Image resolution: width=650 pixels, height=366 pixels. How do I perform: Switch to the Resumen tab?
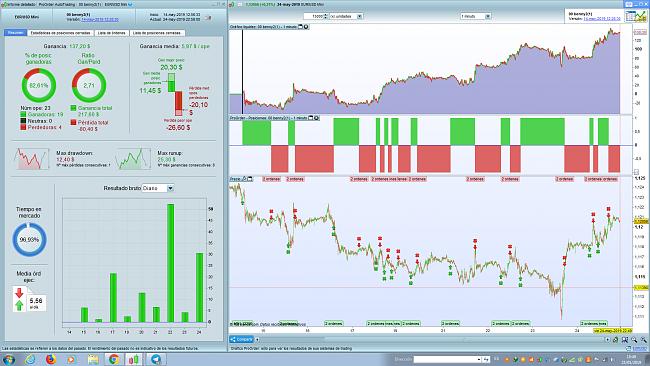pos(15,33)
